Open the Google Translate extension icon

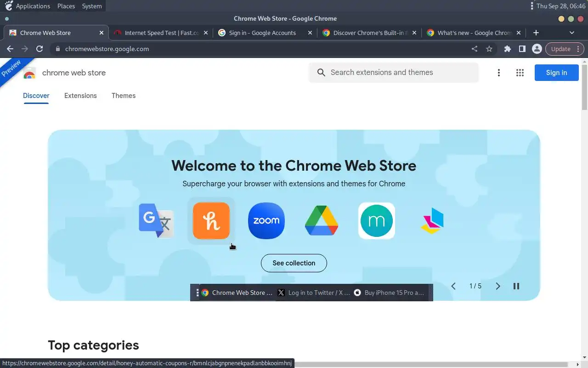(156, 220)
